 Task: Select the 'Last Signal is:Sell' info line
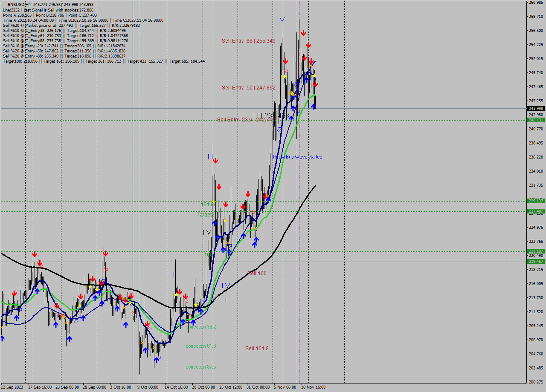(48, 10)
